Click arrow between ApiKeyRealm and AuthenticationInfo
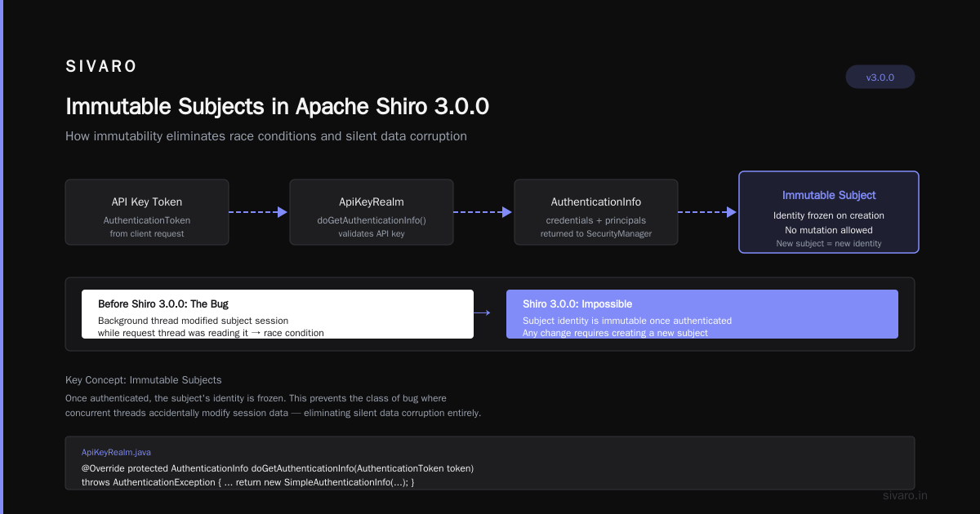This screenshot has height=514, width=980. pos(483,212)
